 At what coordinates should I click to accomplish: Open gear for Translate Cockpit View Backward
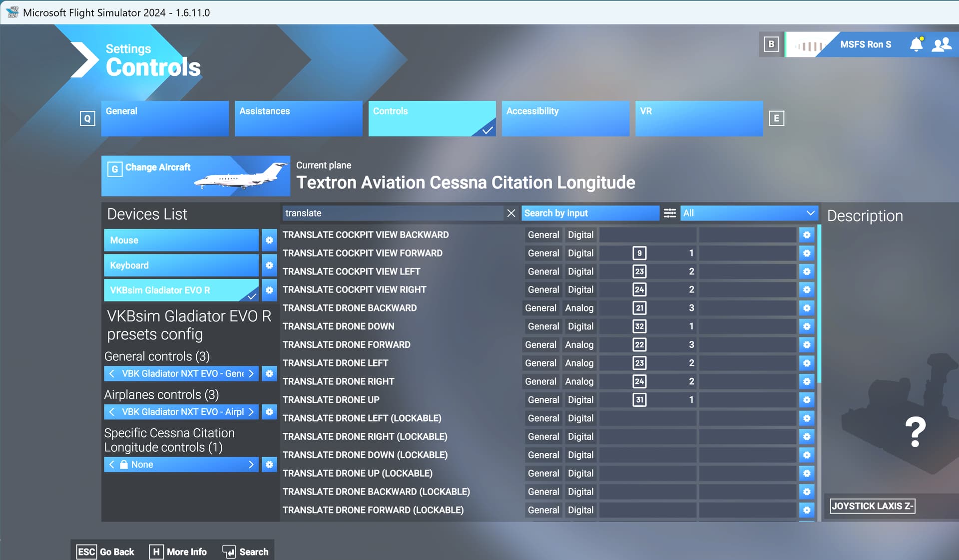click(x=807, y=235)
